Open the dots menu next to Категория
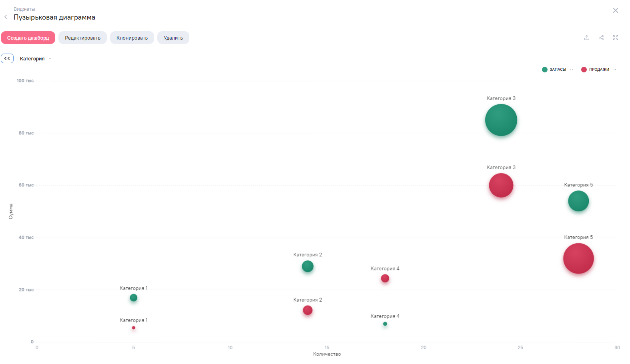Viewport: 630px width, 364px height. coord(50,59)
